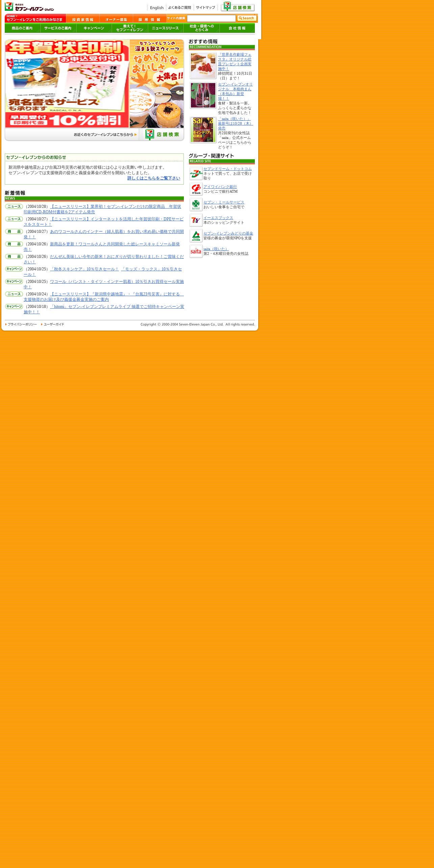This screenshot has height=868, width=434.
Task: Open the ニュースリリース menu
Action: 166,28
